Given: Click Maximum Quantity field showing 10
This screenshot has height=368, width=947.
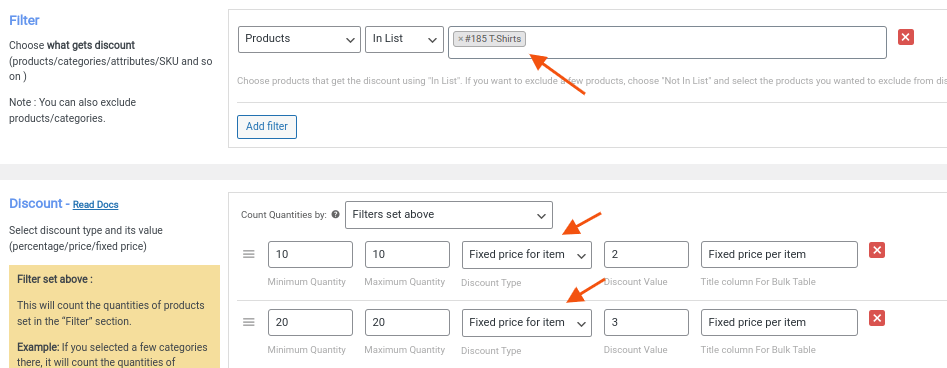Looking at the screenshot, I should coord(407,254).
